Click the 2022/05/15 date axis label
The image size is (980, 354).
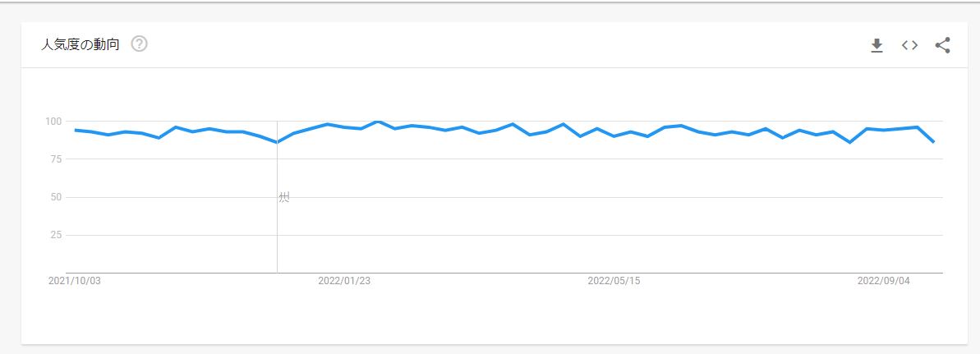click(x=614, y=281)
